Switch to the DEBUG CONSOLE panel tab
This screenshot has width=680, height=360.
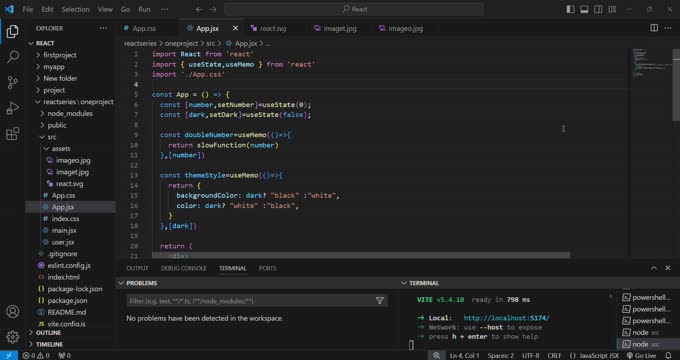[x=183, y=268]
